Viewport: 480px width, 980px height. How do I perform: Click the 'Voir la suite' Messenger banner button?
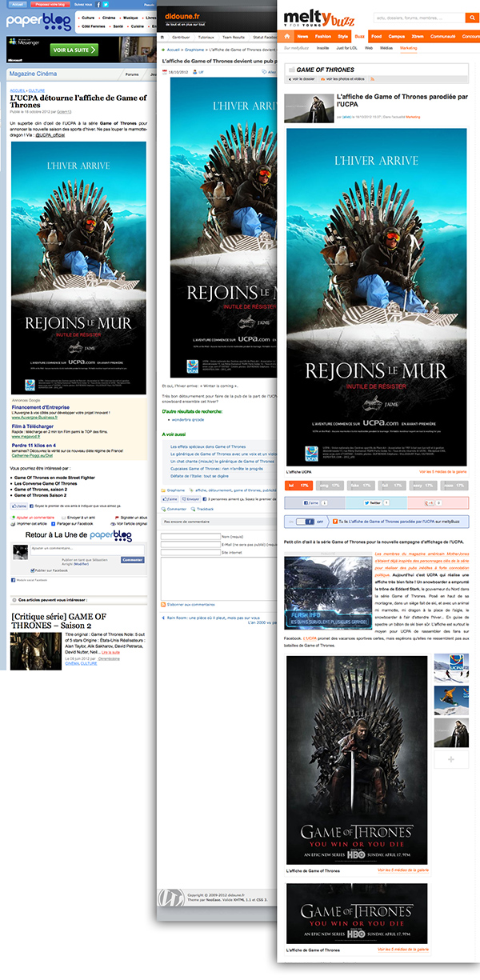pos(73,50)
